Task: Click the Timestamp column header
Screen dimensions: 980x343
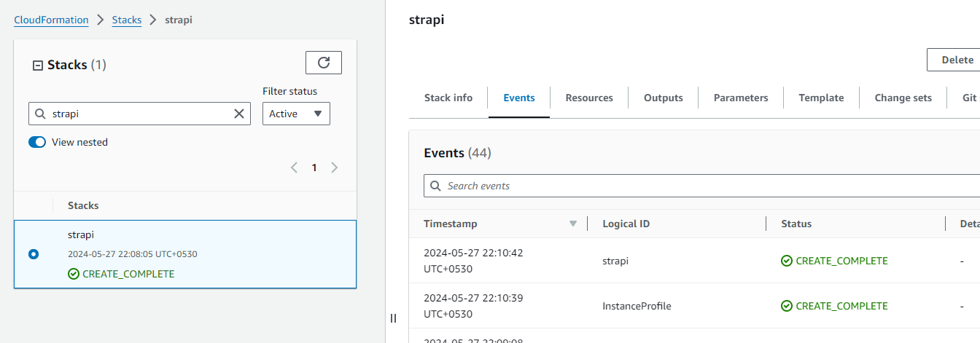Action: (x=451, y=224)
